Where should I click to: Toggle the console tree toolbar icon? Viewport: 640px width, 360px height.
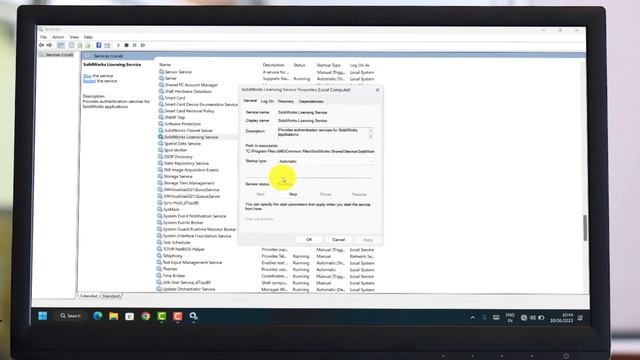tap(61, 45)
